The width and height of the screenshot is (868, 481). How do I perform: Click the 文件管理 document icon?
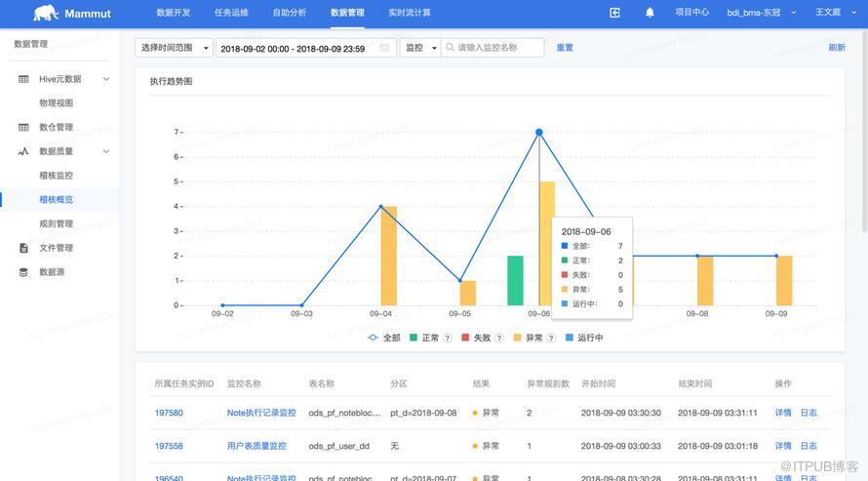coord(23,248)
